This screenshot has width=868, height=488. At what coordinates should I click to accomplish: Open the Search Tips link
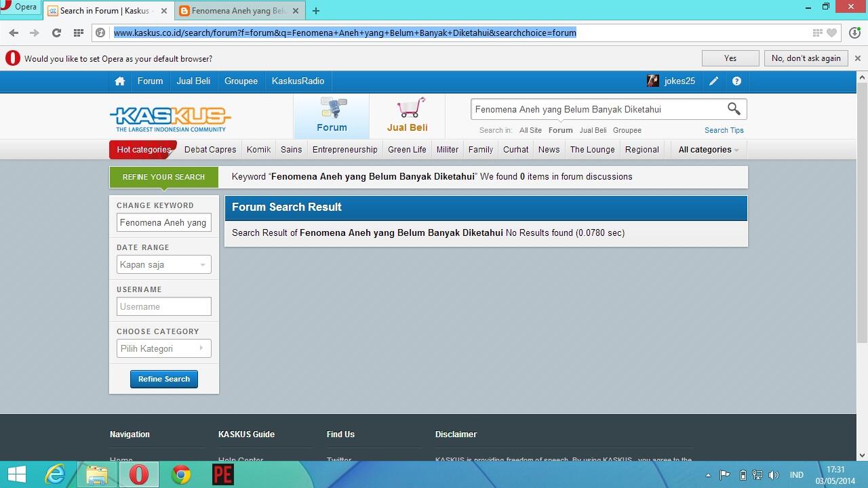[x=724, y=130]
